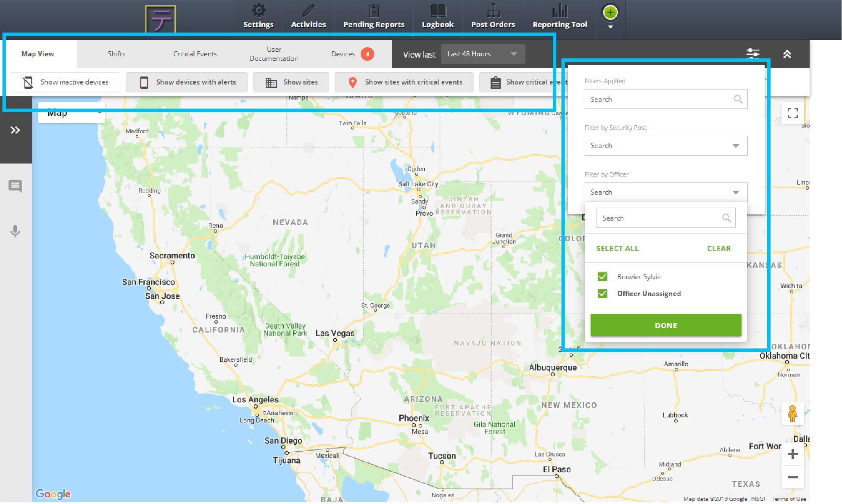The image size is (842, 504).
Task: Open Pending Reports clipboard icon
Action: pyautogui.click(x=374, y=10)
